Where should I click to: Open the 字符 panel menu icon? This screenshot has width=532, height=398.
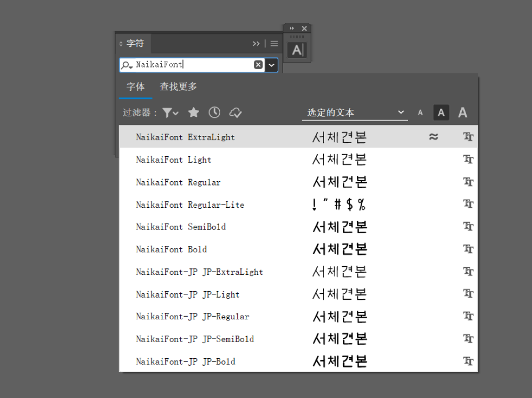pos(274,44)
